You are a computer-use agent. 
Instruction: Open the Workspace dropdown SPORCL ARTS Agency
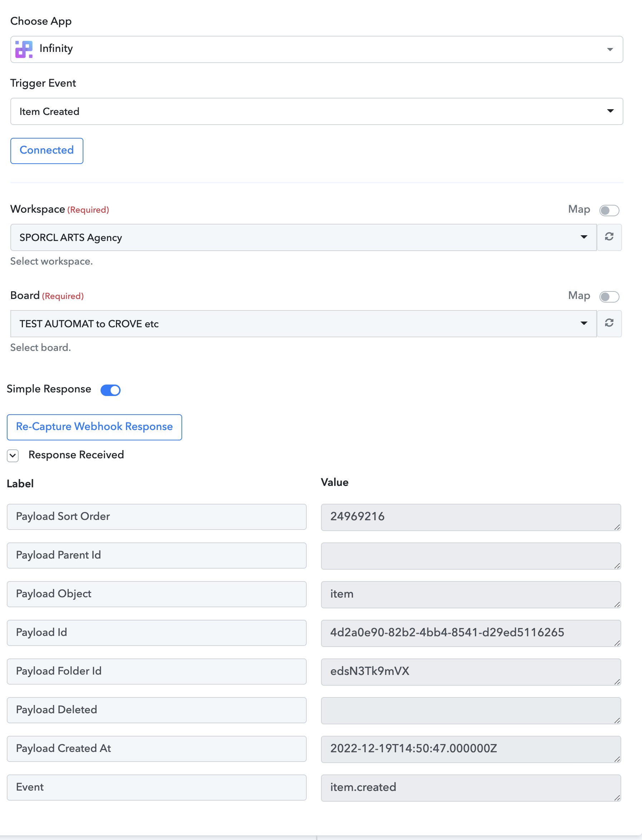(303, 237)
